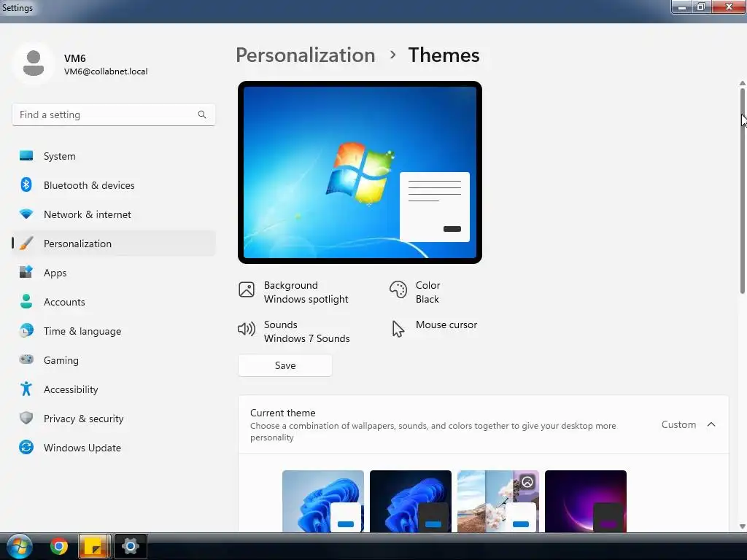Open Privacy & security settings
The height and width of the screenshot is (560, 747).
tap(113, 419)
